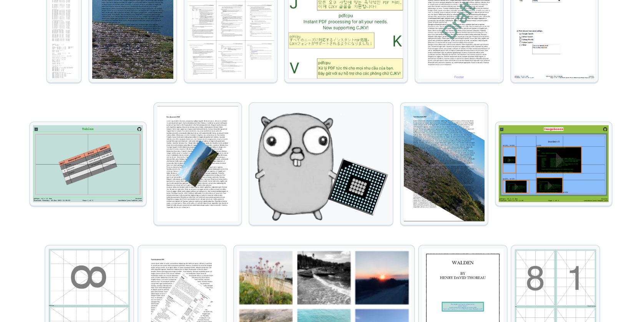Select the pink flowers photo

[x=266, y=278]
